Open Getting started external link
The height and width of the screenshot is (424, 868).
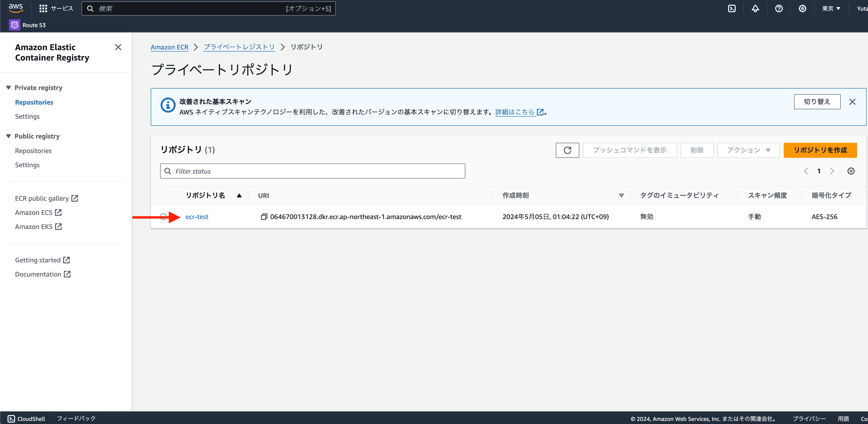pyautogui.click(x=43, y=260)
